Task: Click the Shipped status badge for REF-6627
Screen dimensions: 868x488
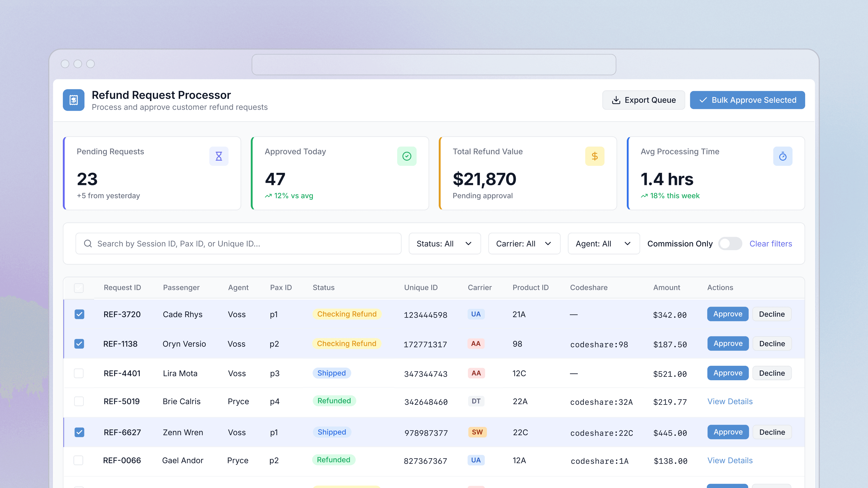Action: point(332,432)
